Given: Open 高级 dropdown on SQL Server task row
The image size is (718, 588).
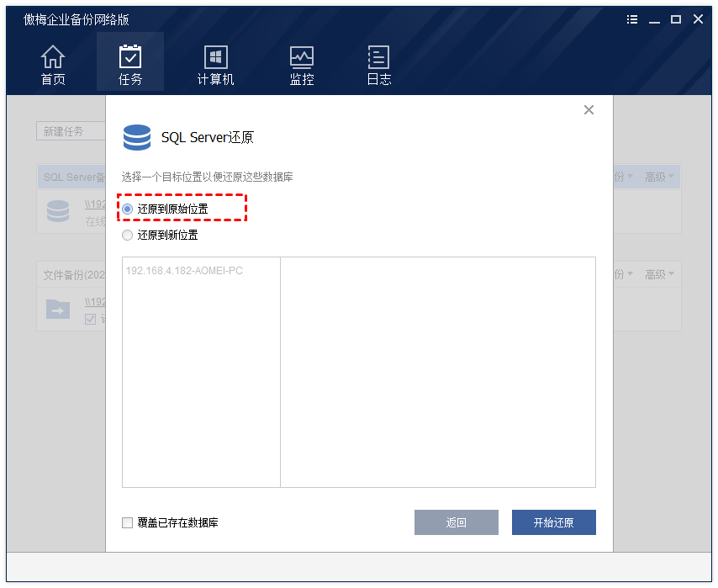Looking at the screenshot, I should tap(659, 177).
